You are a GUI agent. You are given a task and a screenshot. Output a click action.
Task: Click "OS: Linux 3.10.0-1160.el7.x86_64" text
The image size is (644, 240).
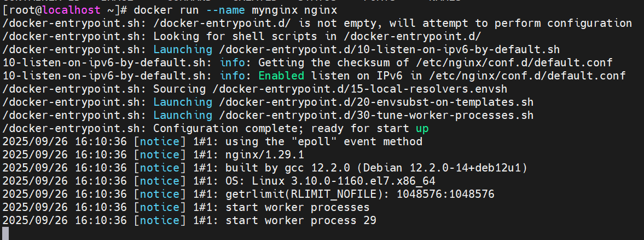[x=330, y=181]
